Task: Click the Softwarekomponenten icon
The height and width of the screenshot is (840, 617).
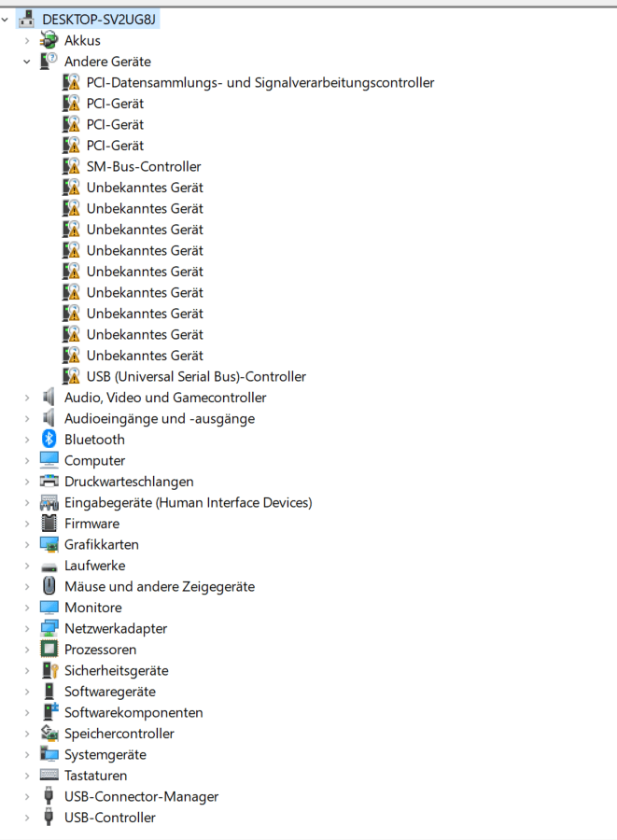Action: click(x=49, y=712)
